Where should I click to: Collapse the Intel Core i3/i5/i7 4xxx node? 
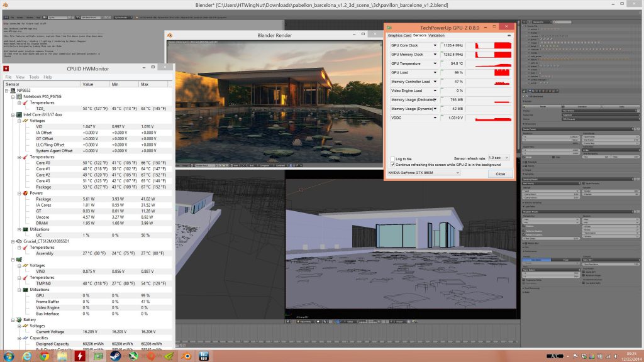click(13, 114)
